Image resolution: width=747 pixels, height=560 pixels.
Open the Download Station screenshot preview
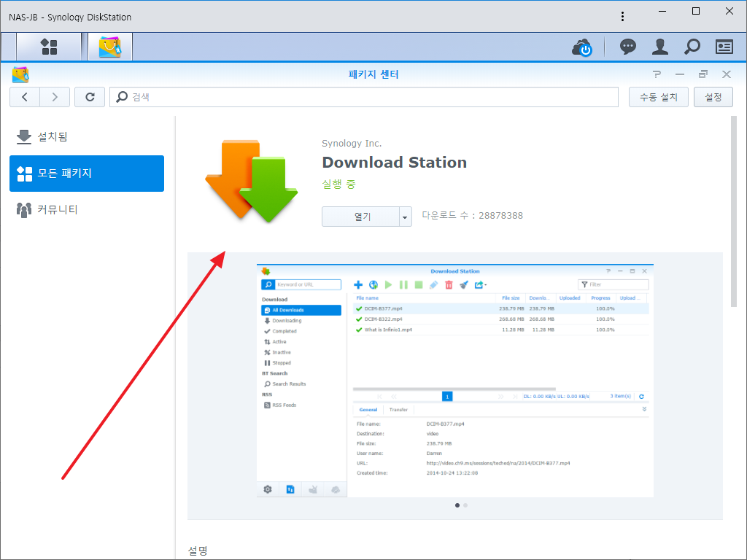tap(455, 381)
